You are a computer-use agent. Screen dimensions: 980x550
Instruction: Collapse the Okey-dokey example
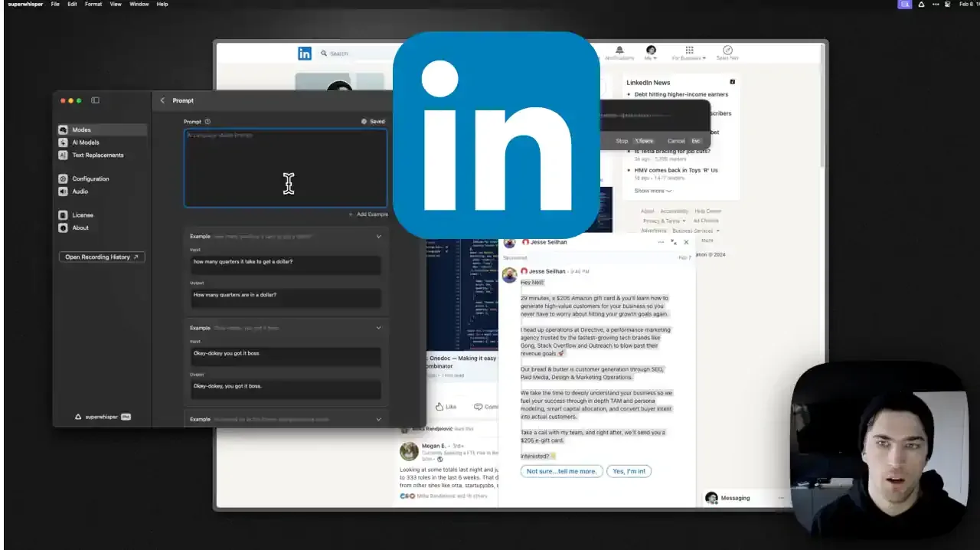[x=378, y=328]
